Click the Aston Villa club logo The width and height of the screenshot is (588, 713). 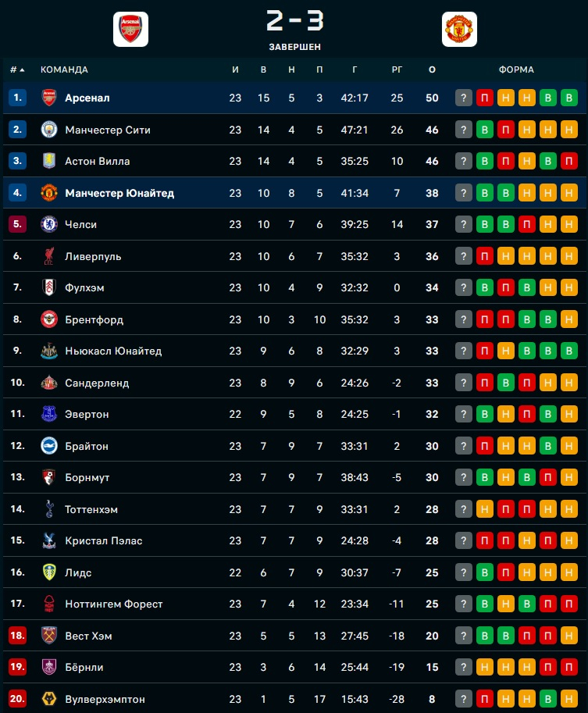(49, 161)
